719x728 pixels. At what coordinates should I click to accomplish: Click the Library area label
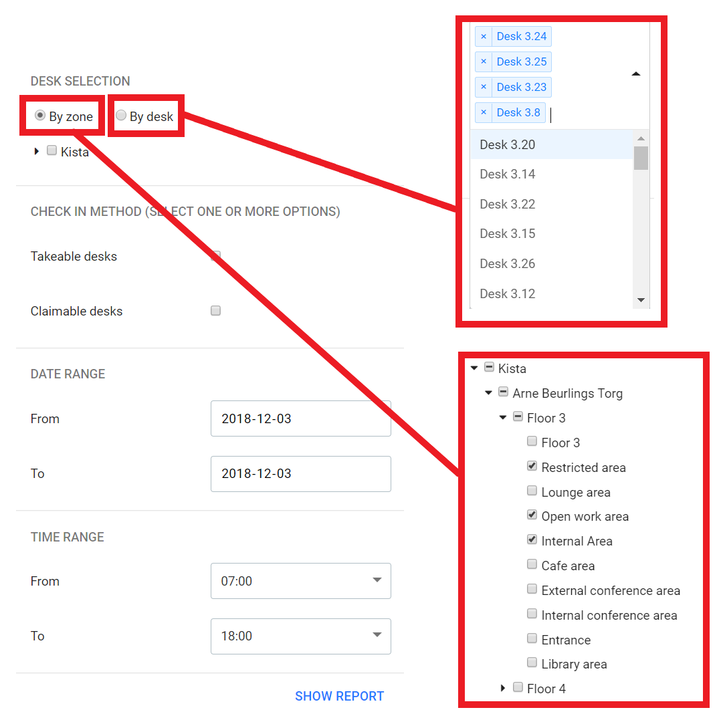574,664
